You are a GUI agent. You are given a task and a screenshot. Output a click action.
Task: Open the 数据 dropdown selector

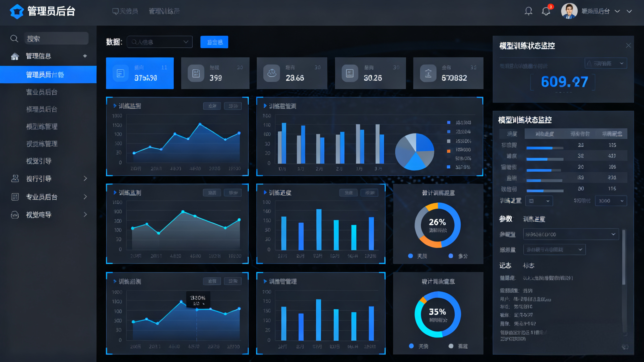(x=159, y=42)
